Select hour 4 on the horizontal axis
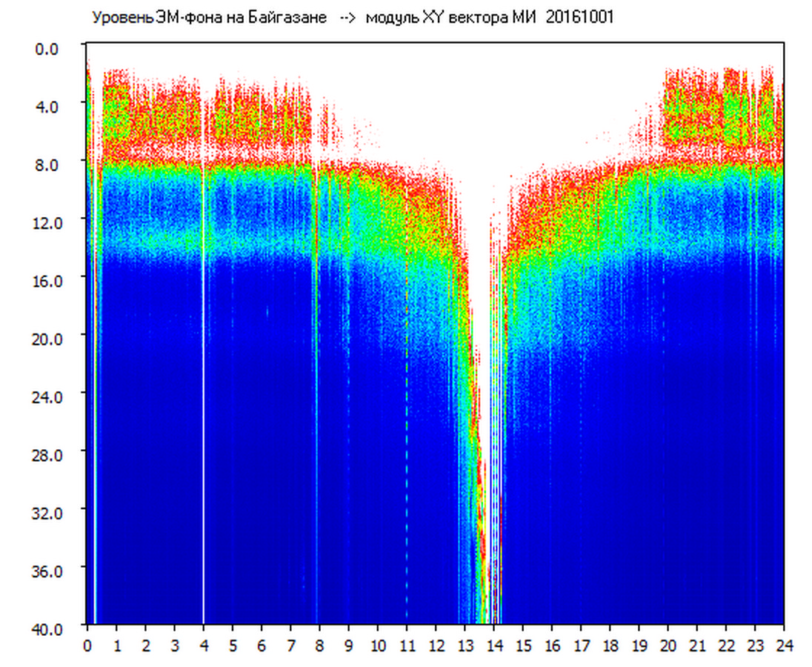 coord(204,646)
